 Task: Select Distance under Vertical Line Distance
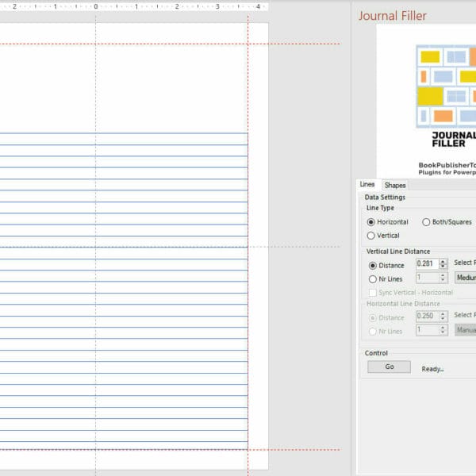pyautogui.click(x=371, y=265)
